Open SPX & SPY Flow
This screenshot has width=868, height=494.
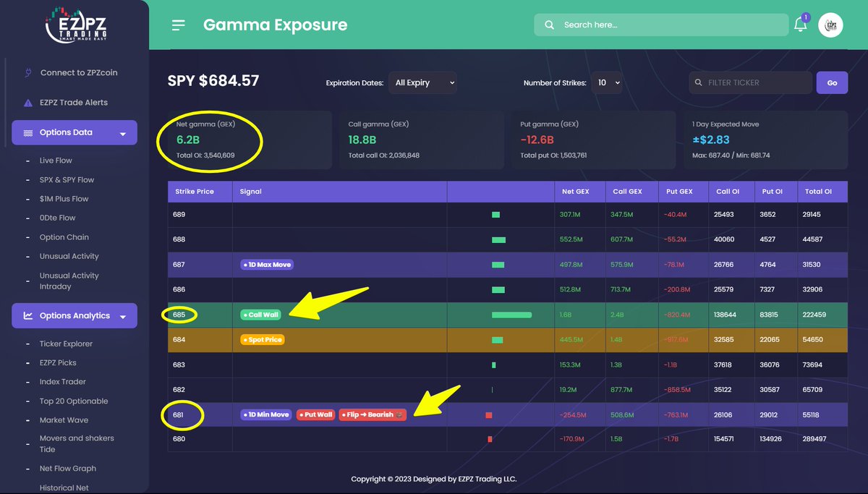pos(67,180)
